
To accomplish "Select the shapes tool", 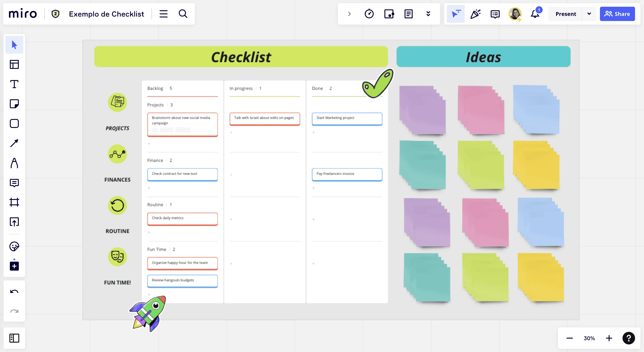I will [x=14, y=123].
